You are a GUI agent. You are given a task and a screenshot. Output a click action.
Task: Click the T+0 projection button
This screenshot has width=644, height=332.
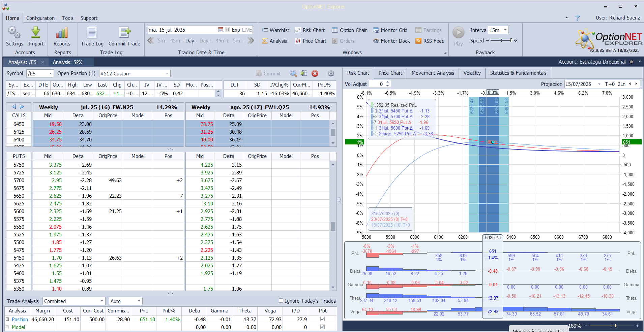pos(610,84)
